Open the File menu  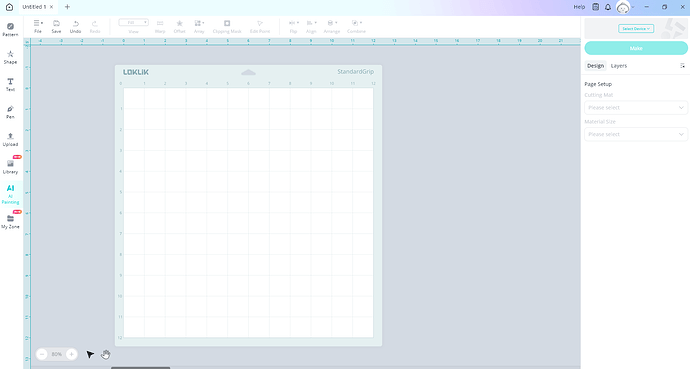point(38,26)
